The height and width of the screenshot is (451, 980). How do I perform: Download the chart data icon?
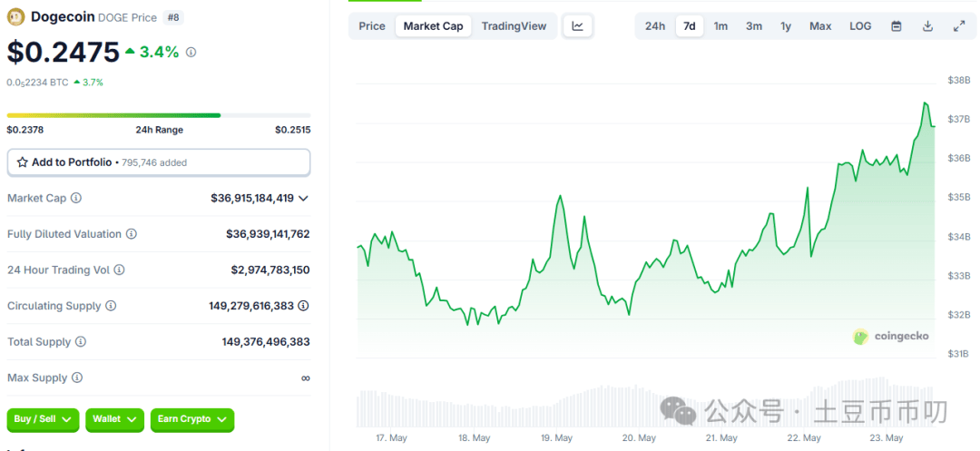[x=928, y=26]
